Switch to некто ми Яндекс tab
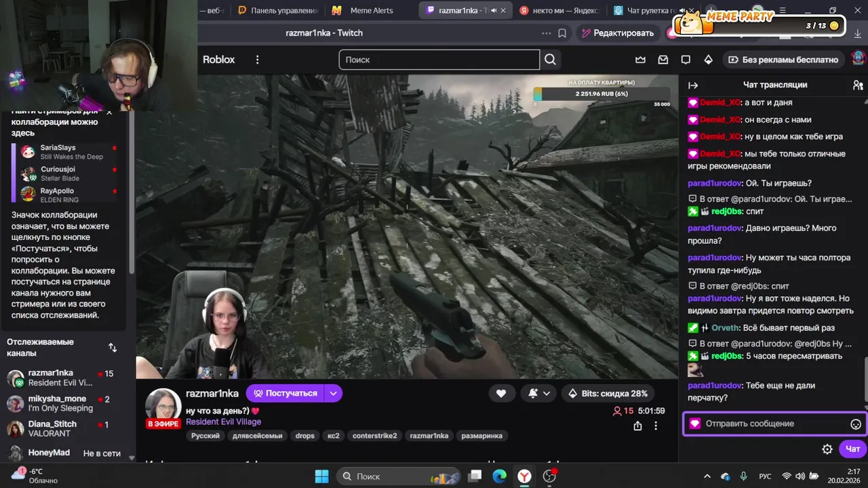The width and height of the screenshot is (868, 488). click(559, 10)
